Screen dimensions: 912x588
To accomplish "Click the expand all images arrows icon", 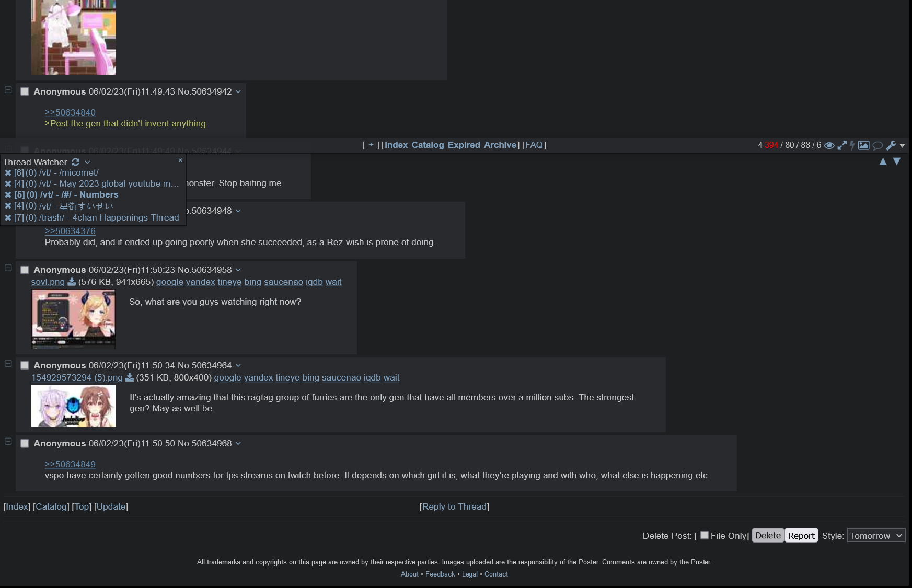I will (841, 145).
